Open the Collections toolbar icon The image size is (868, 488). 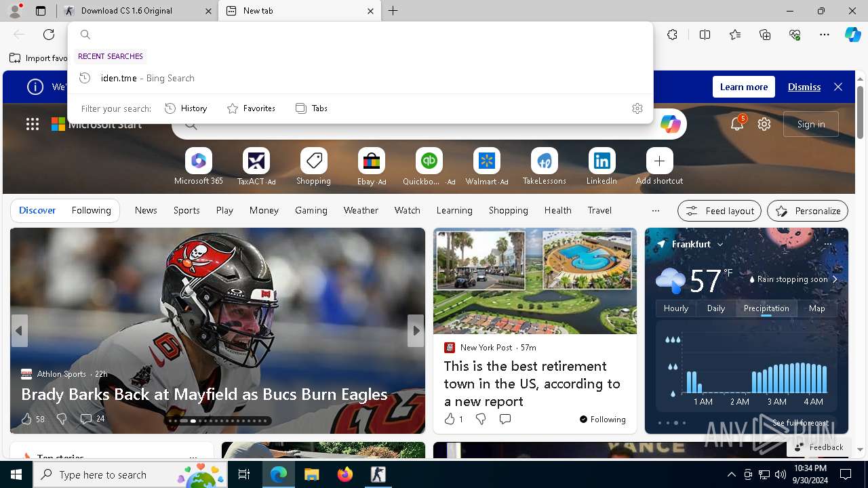pos(765,35)
